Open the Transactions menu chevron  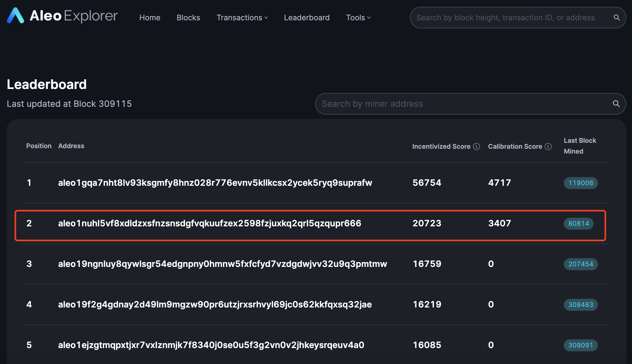click(x=266, y=18)
